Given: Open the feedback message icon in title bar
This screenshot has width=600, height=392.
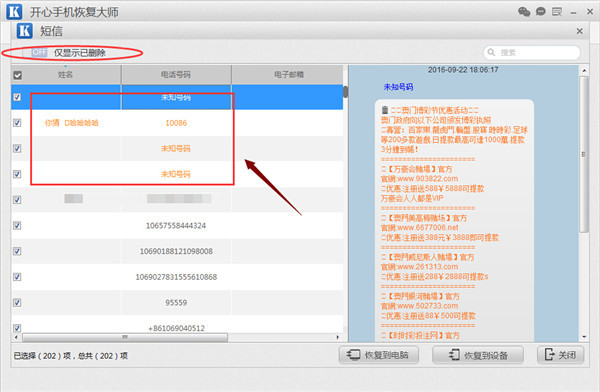Looking at the screenshot, I should coord(557,12).
